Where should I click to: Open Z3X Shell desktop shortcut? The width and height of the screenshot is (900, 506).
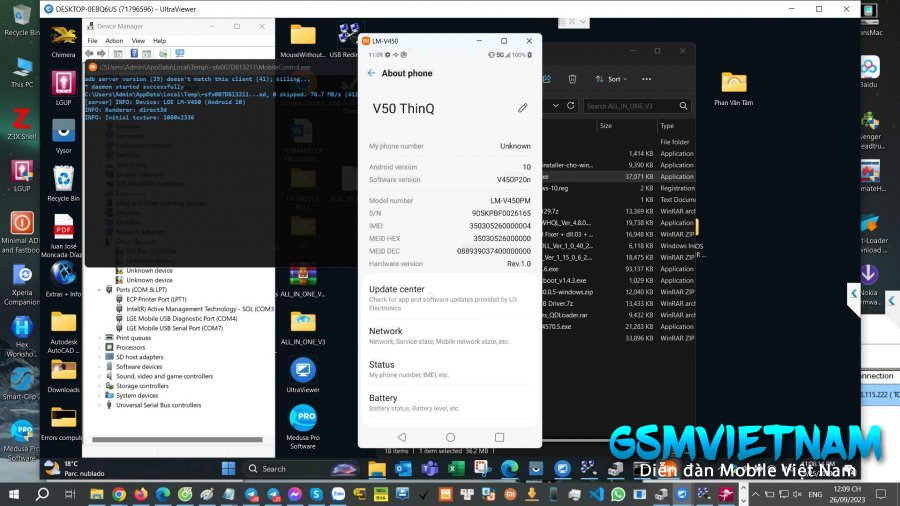(x=21, y=124)
